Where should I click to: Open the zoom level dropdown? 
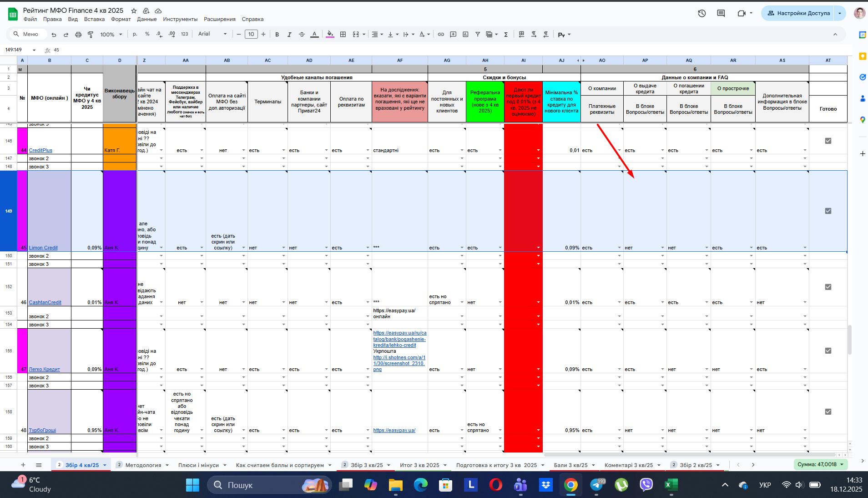coord(111,35)
